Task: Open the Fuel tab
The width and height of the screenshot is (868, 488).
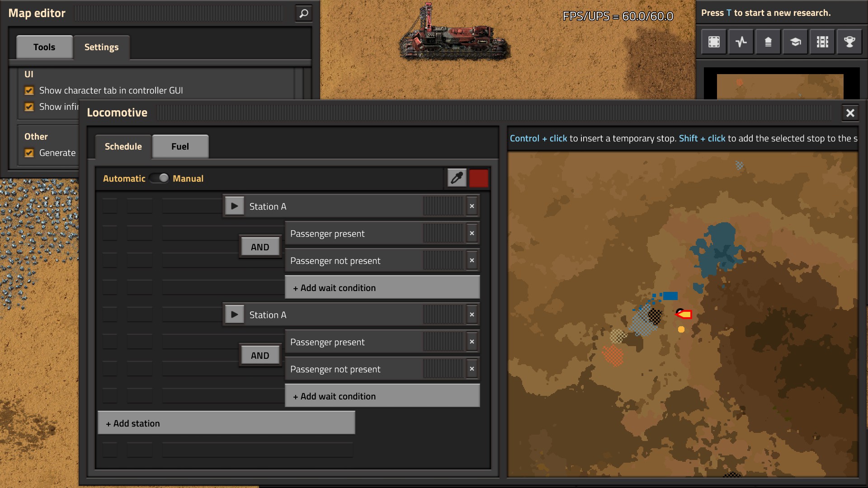Action: 180,146
